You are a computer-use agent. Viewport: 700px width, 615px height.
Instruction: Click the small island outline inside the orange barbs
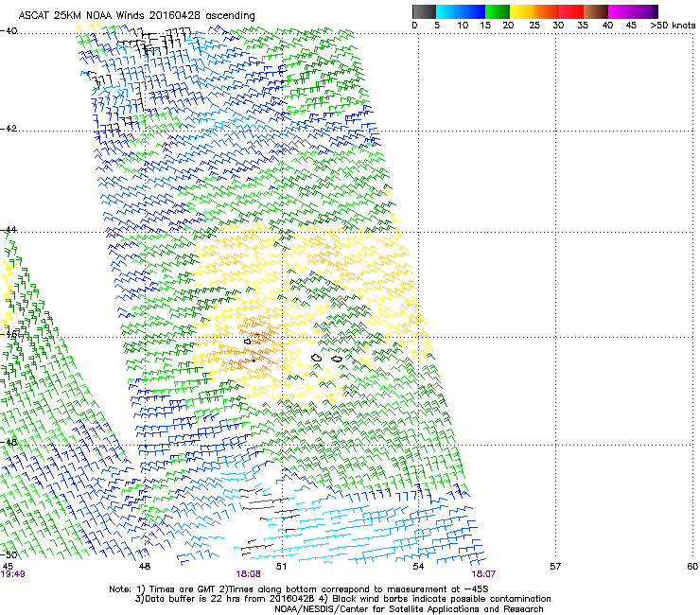click(x=248, y=342)
